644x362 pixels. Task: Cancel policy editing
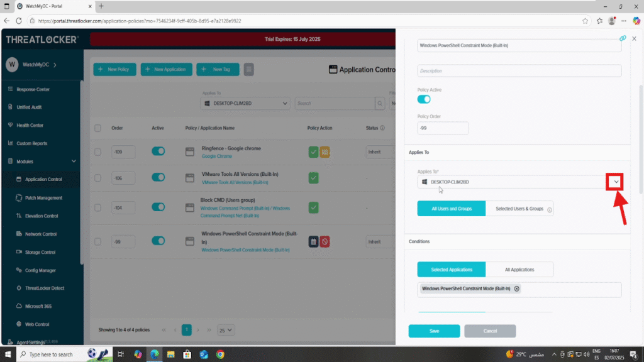click(490, 331)
